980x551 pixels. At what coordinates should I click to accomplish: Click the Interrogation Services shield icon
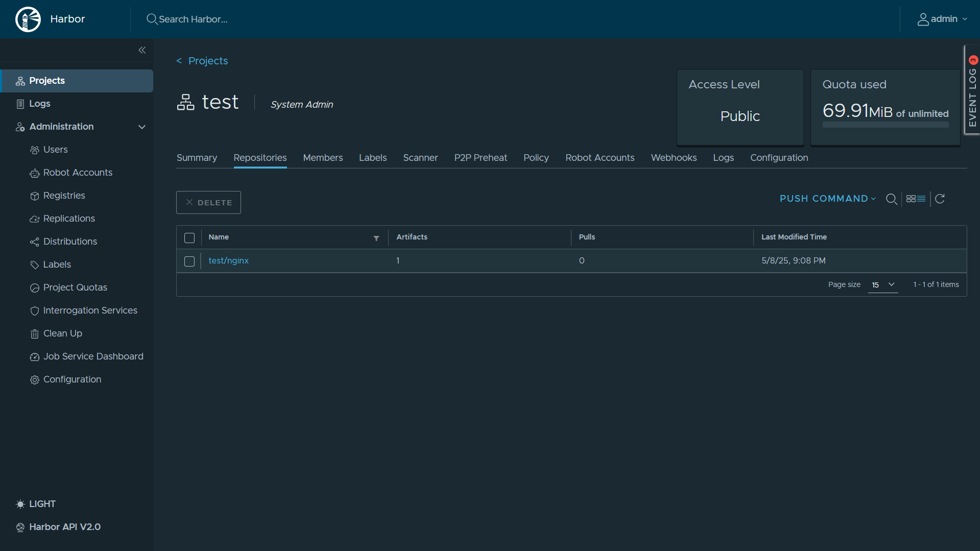(35, 311)
